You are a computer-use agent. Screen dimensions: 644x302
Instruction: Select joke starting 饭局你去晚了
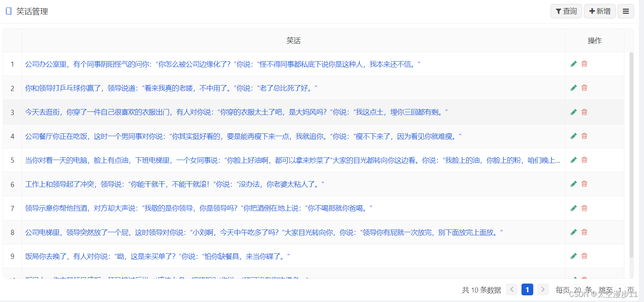click(157, 256)
